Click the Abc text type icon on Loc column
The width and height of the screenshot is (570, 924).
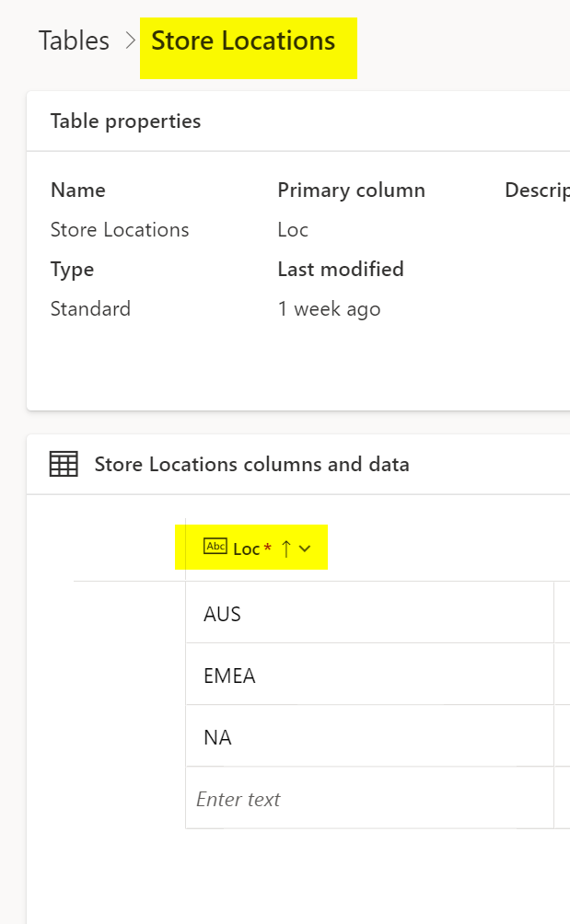[215, 547]
